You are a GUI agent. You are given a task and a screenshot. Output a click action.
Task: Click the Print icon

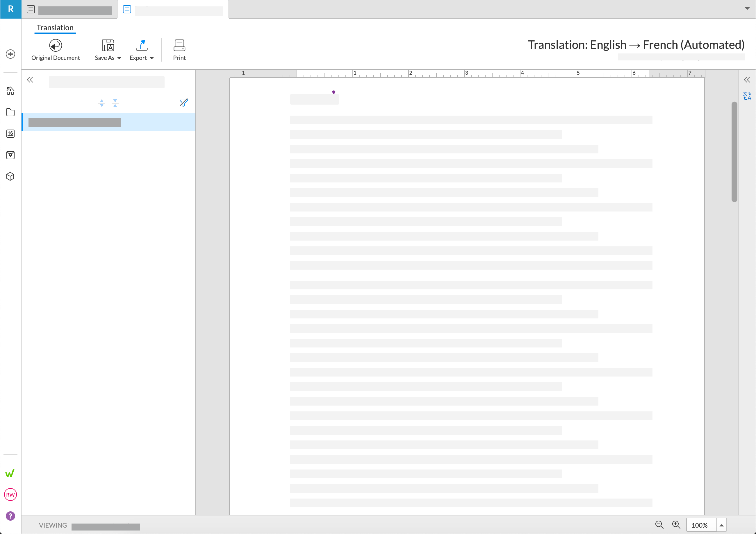coord(179,49)
